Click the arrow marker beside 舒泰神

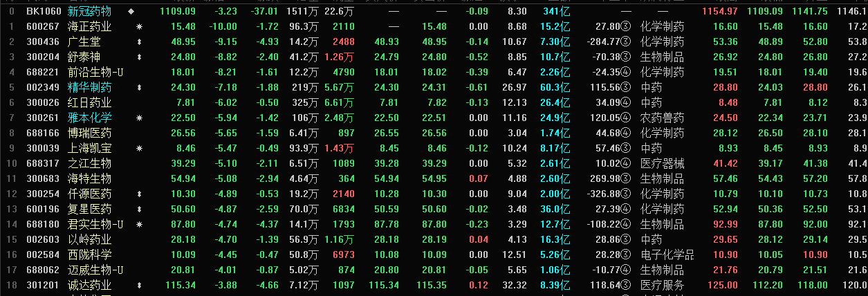click(x=140, y=57)
